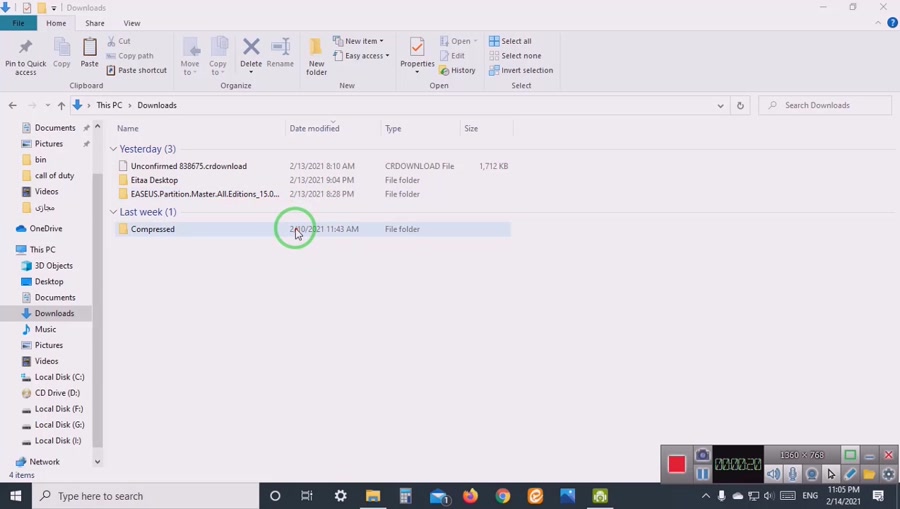Switch to the View ribbon tab

click(x=131, y=23)
